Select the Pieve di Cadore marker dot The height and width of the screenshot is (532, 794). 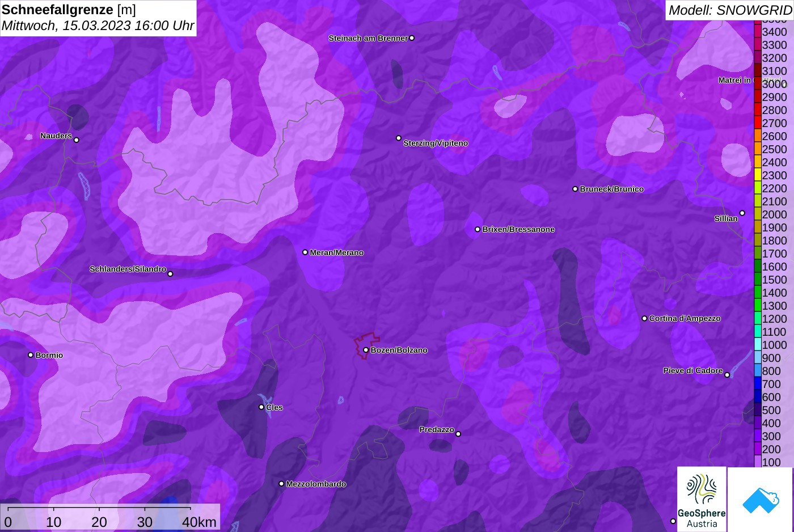pos(727,374)
